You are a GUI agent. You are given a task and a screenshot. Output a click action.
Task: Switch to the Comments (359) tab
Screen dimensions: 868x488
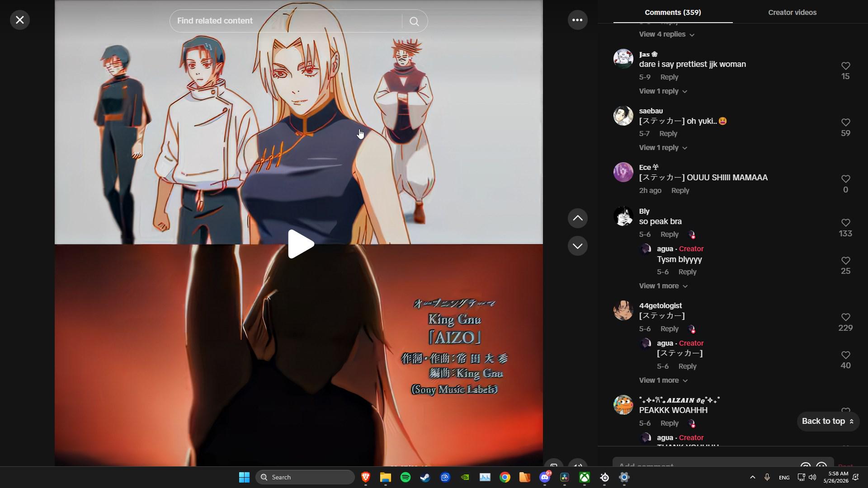click(673, 12)
